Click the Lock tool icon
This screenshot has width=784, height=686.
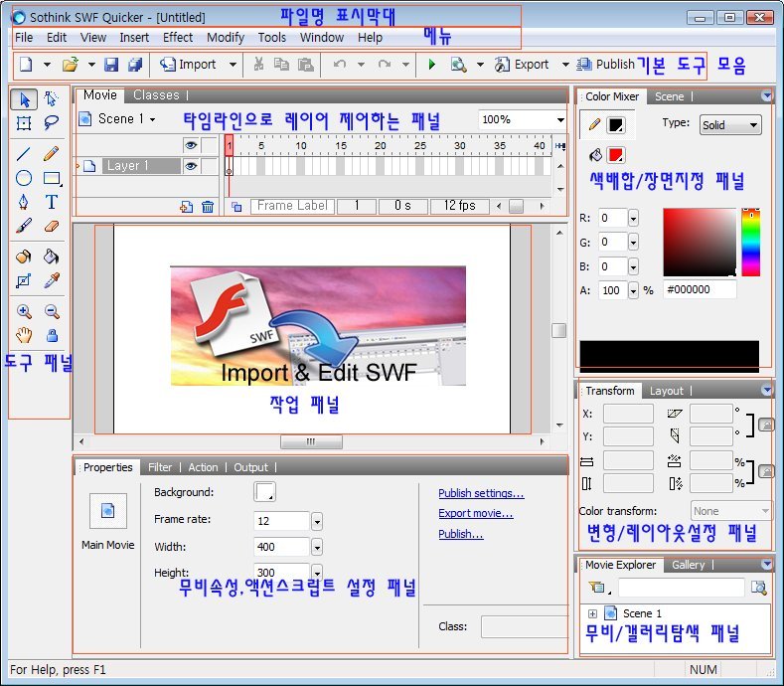[x=52, y=335]
